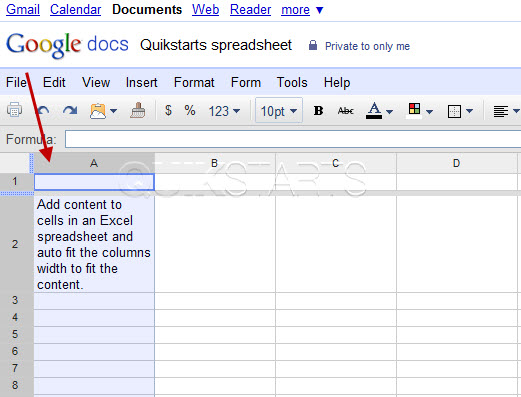Select column A header
This screenshot has height=397, width=521.
[94, 163]
